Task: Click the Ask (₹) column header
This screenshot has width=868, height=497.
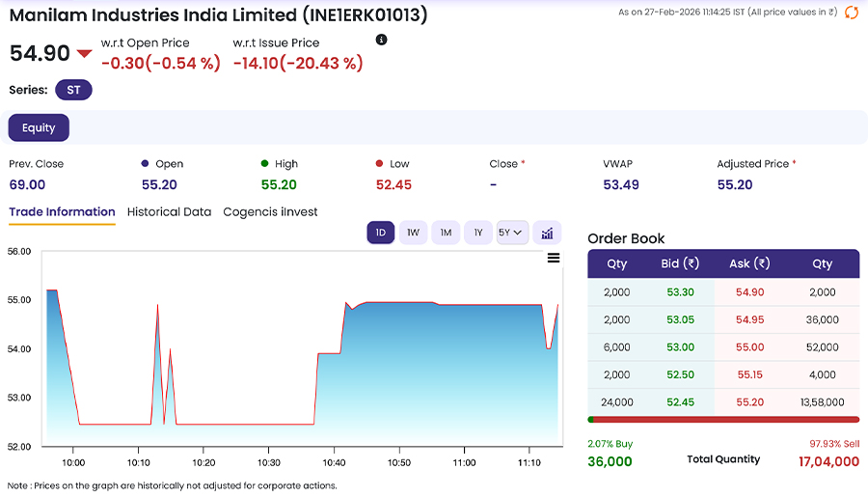Action: [750, 263]
